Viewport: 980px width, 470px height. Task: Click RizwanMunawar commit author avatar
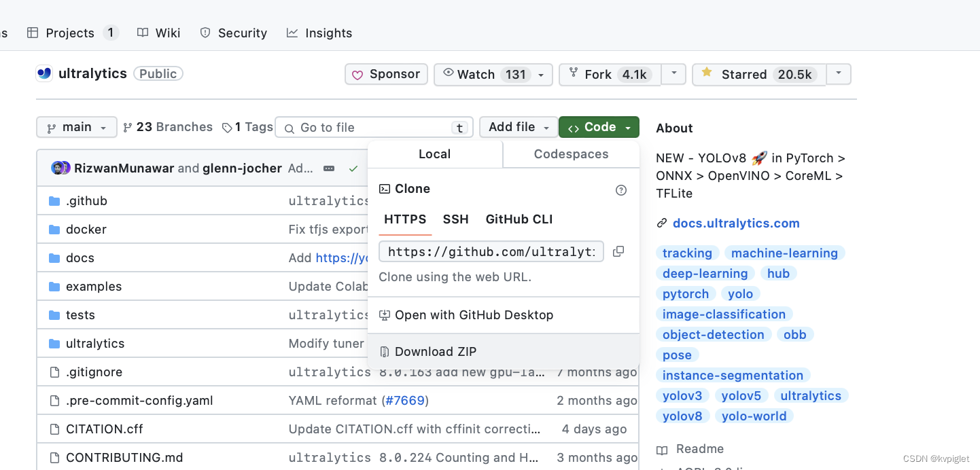pyautogui.click(x=58, y=168)
